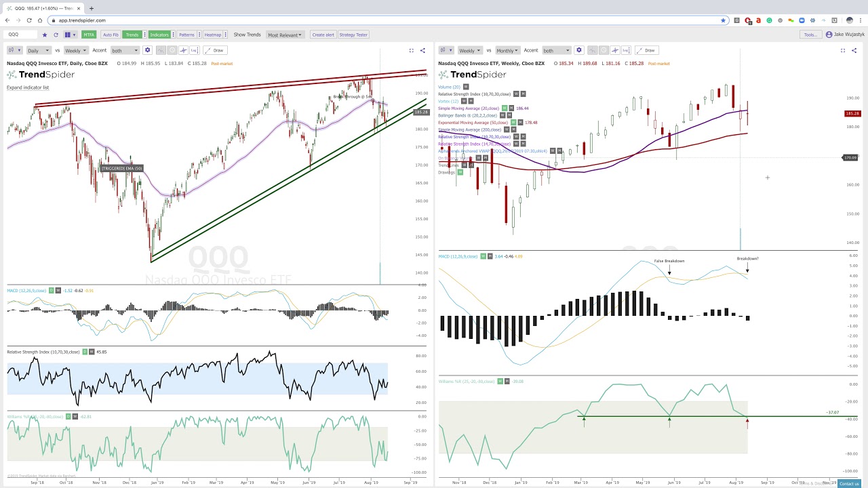The height and width of the screenshot is (488, 868).
Task: Open right chart settings gear
Action: pos(578,50)
